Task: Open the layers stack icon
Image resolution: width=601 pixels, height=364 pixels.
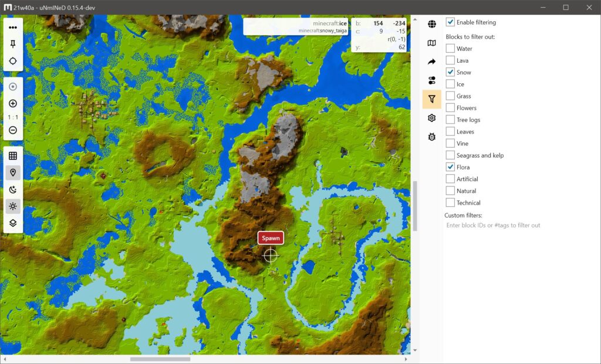Action: point(13,223)
